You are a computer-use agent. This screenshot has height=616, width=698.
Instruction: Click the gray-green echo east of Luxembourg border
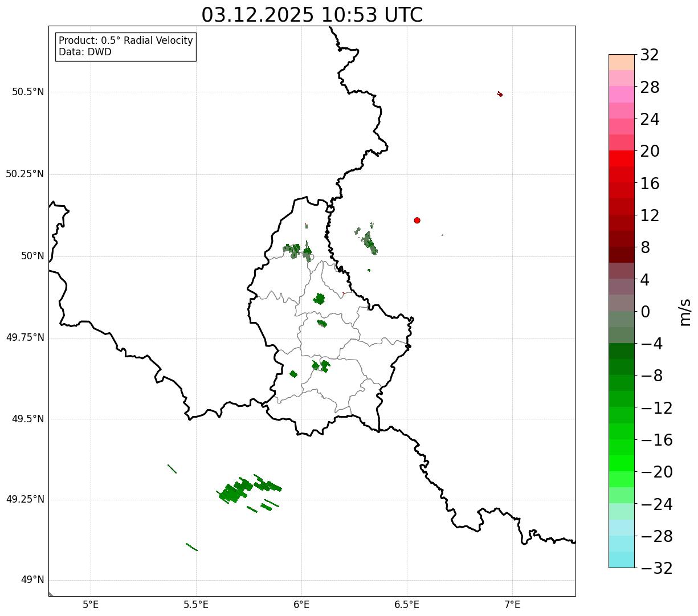[368, 240]
